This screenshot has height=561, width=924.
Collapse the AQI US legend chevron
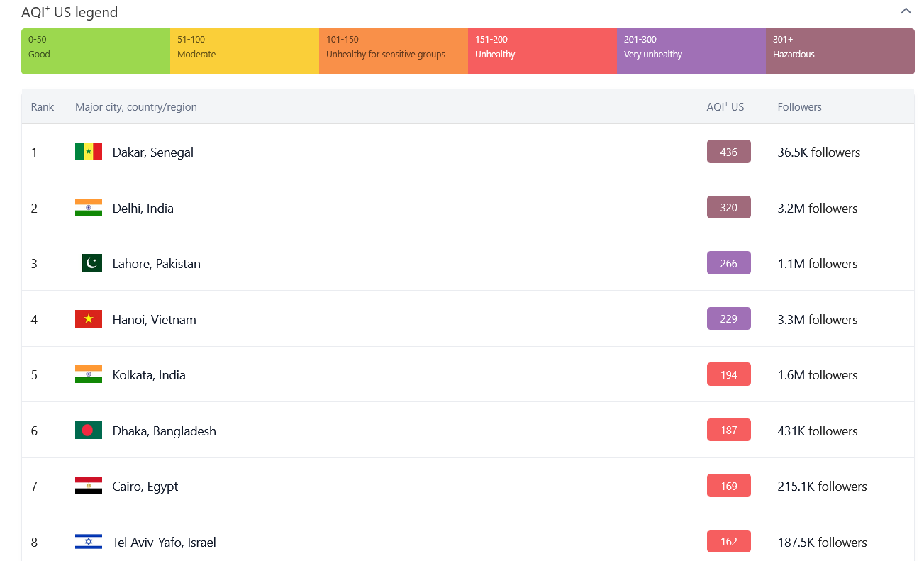coord(906,11)
